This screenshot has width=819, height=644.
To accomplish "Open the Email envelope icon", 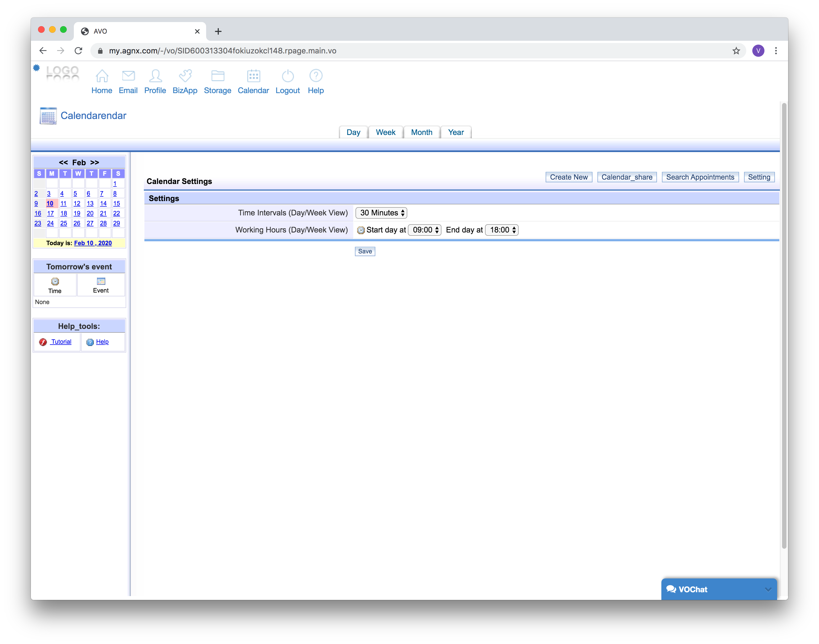I will (x=128, y=76).
